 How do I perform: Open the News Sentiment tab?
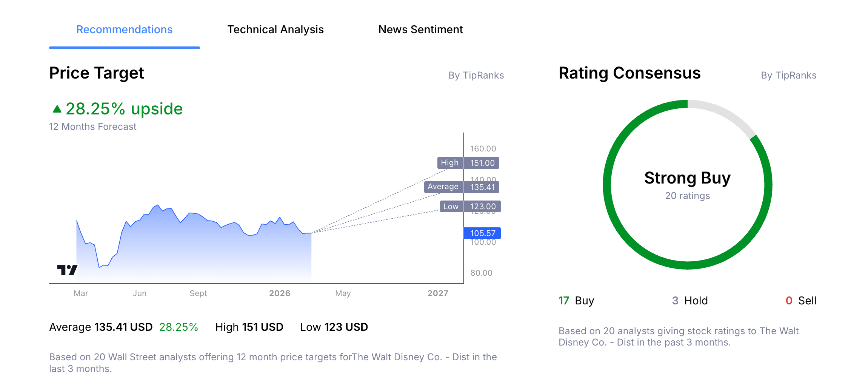[x=421, y=29]
